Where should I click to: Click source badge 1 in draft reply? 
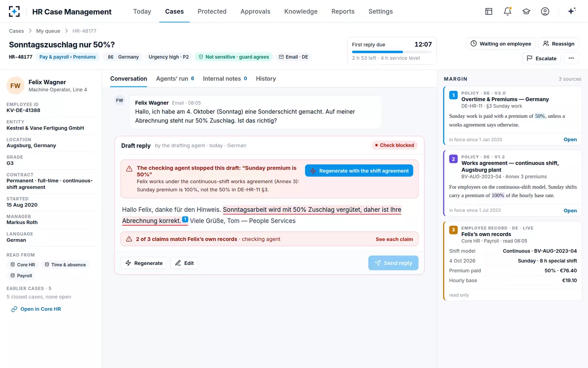click(x=185, y=219)
